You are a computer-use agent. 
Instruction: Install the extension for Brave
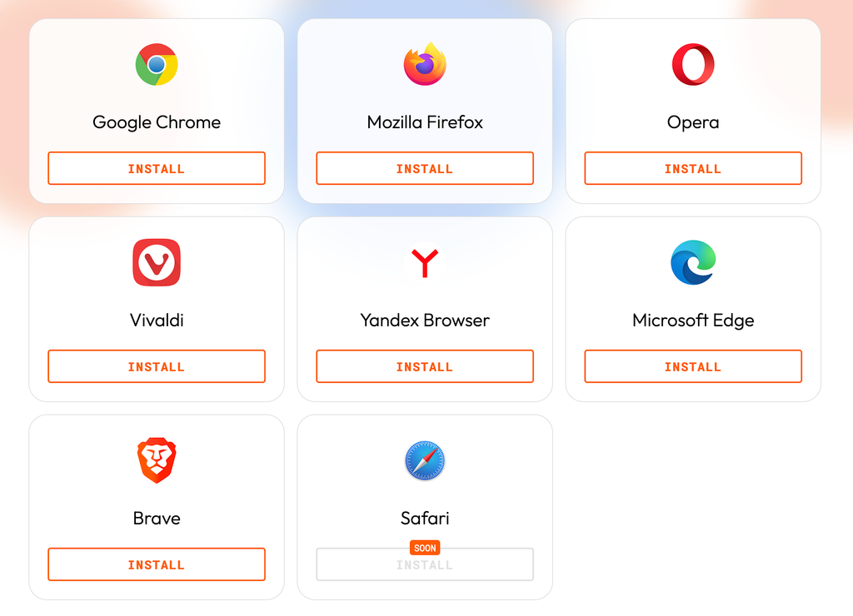tap(157, 564)
